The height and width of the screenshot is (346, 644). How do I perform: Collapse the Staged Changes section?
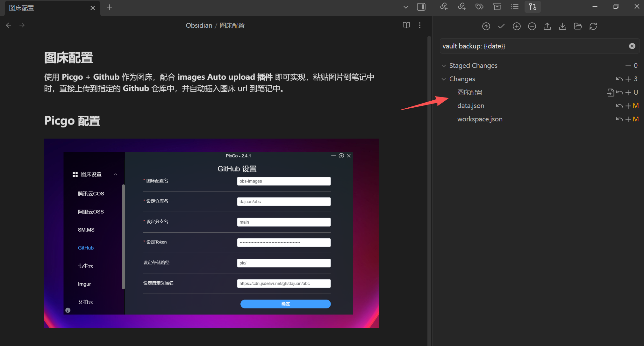(x=444, y=66)
